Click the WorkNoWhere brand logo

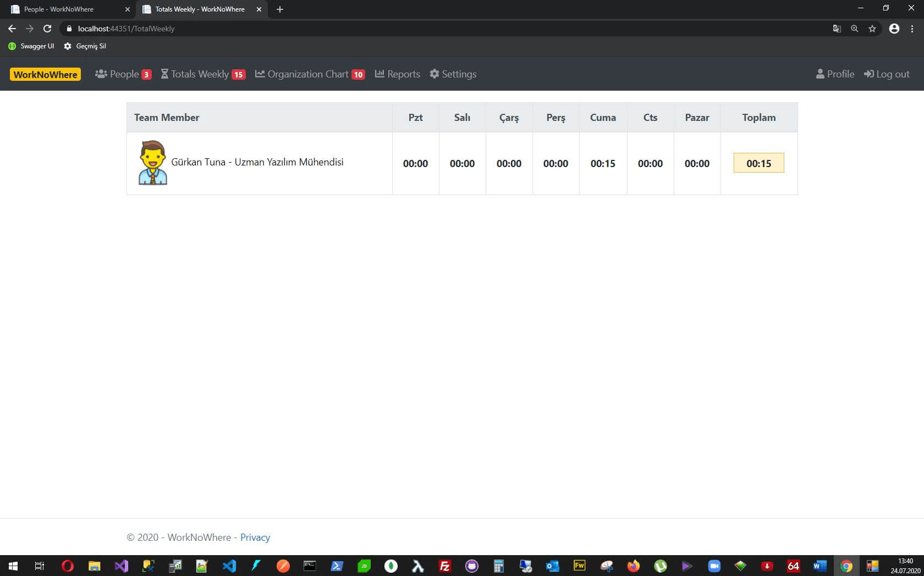click(x=45, y=74)
